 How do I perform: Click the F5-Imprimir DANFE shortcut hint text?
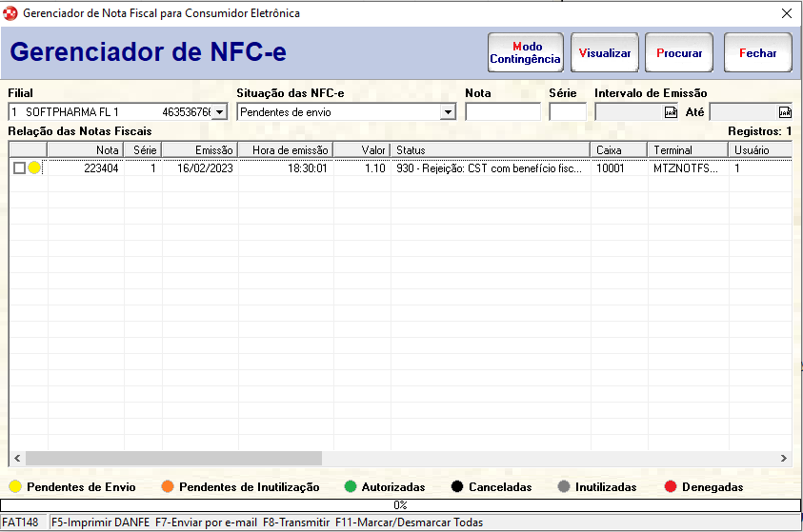100,522
